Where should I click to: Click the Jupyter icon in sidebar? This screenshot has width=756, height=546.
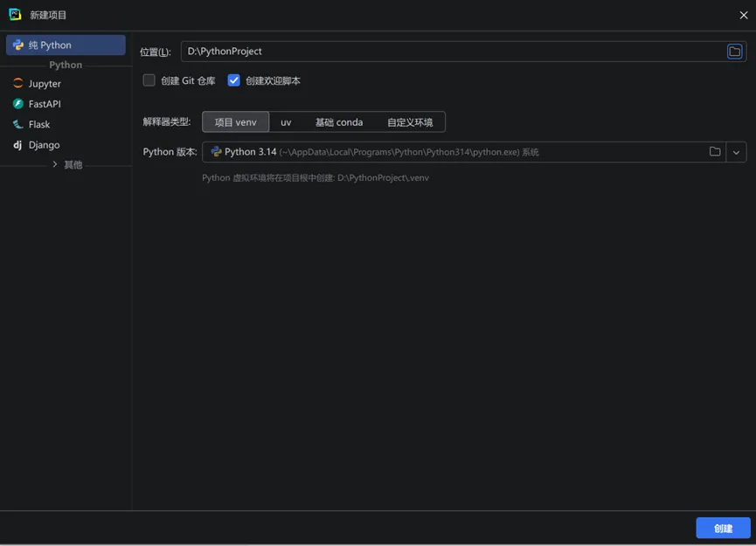point(17,83)
